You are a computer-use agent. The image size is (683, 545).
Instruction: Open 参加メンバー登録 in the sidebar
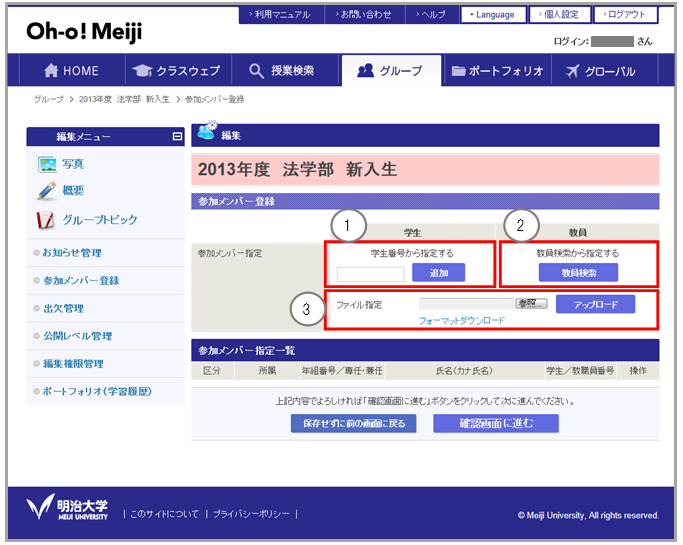coord(81,281)
